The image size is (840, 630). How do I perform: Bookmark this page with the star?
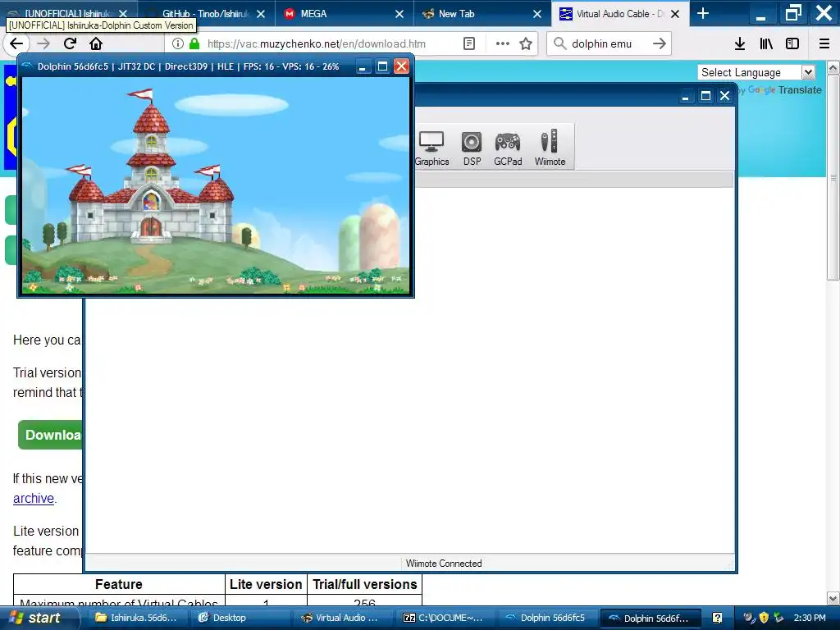[526, 43]
